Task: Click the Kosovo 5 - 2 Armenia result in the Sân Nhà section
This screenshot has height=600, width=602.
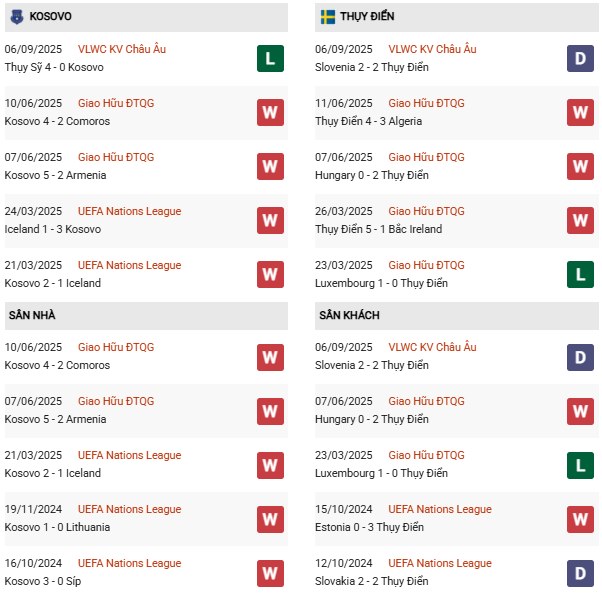Action: [x=57, y=419]
